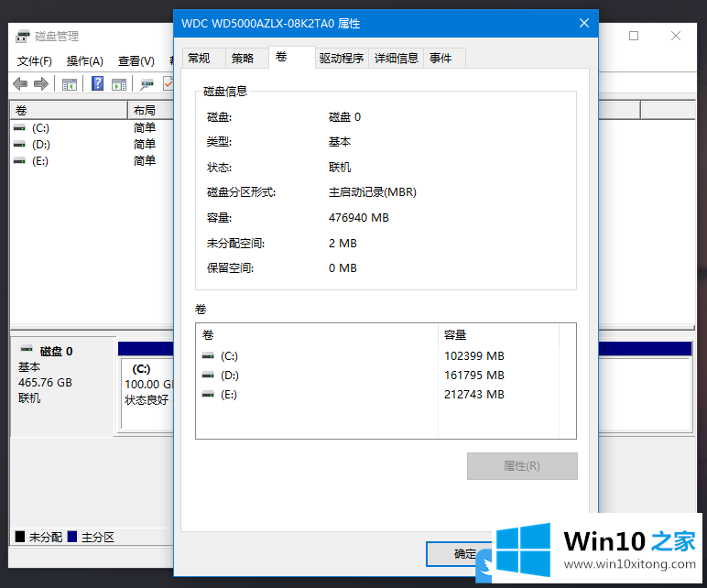Viewport: 707px width, 588px height.
Task: Click the black 未分配 legend swatch
Action: (x=20, y=537)
